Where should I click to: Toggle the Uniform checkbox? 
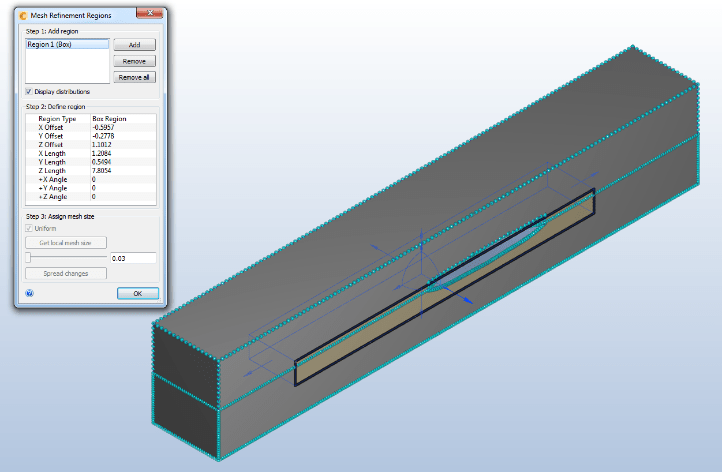(x=29, y=229)
